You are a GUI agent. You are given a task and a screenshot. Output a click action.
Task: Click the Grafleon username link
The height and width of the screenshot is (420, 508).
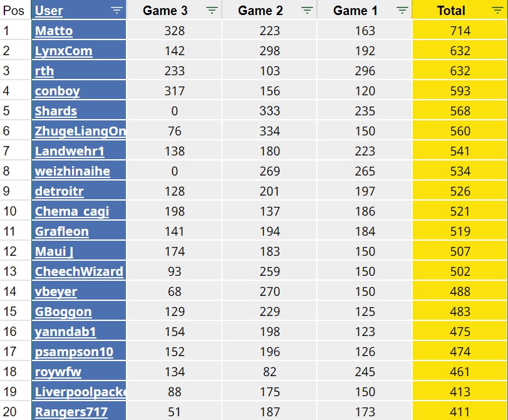click(x=61, y=231)
